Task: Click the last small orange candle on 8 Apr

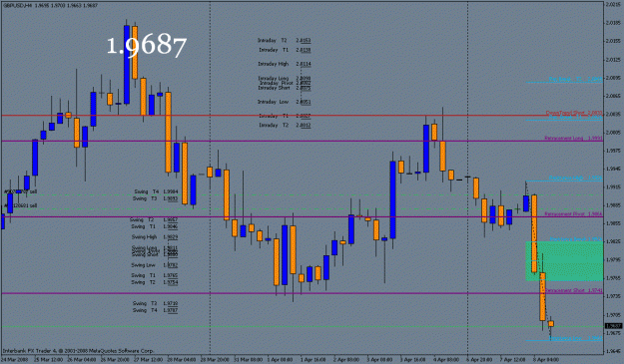Action: (x=551, y=324)
